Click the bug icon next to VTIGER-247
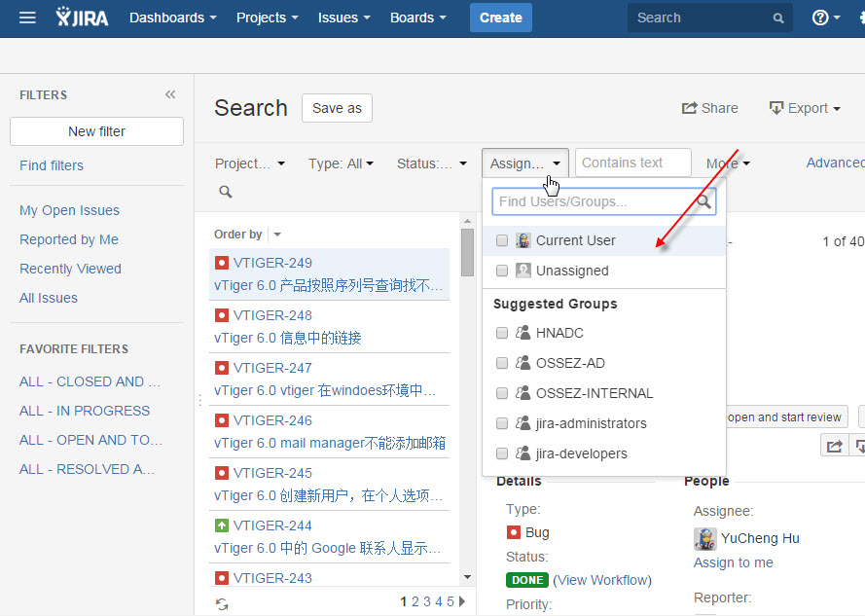Viewport: 865px width, 616px height. (221, 368)
